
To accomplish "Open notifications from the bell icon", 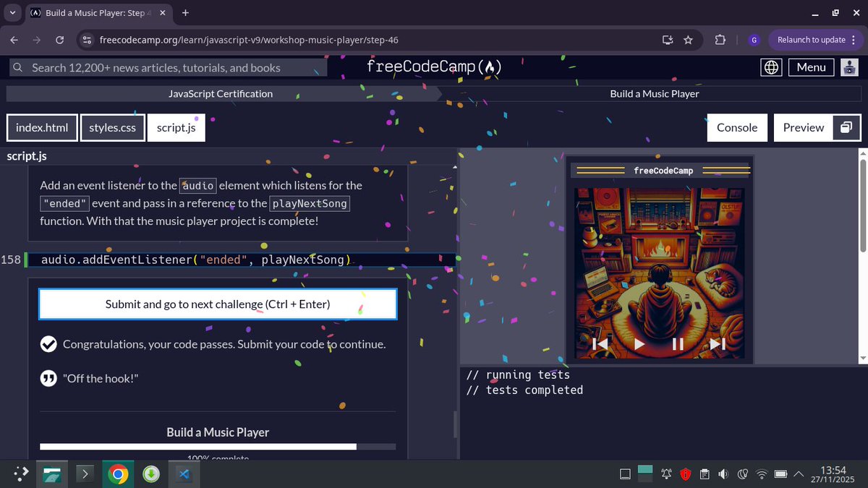I will tap(666, 474).
